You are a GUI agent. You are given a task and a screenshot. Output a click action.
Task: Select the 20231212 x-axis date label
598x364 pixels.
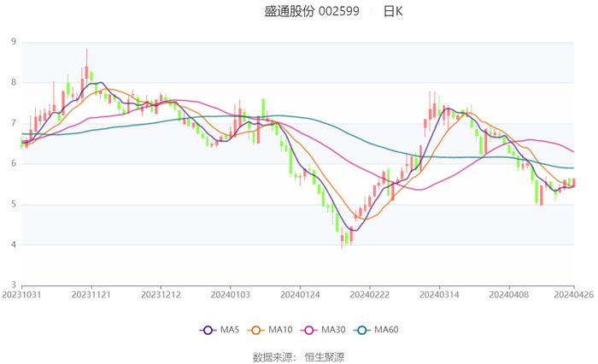click(x=161, y=294)
